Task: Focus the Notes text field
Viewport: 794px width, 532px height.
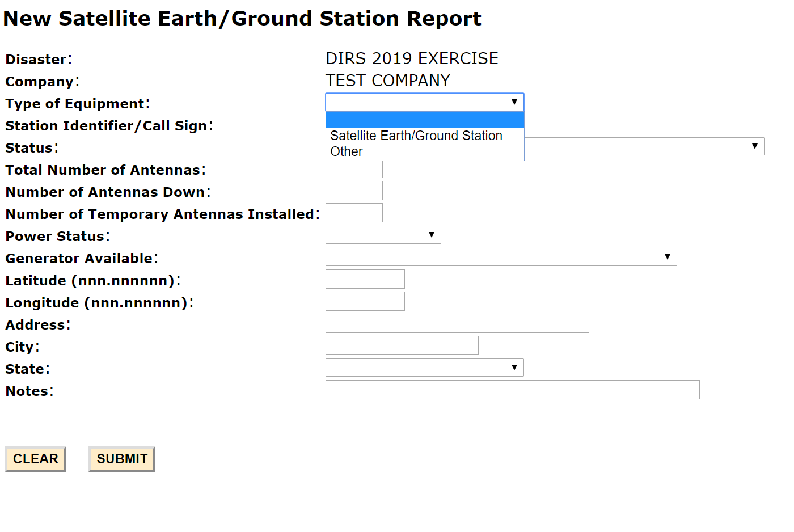Action: (x=512, y=390)
